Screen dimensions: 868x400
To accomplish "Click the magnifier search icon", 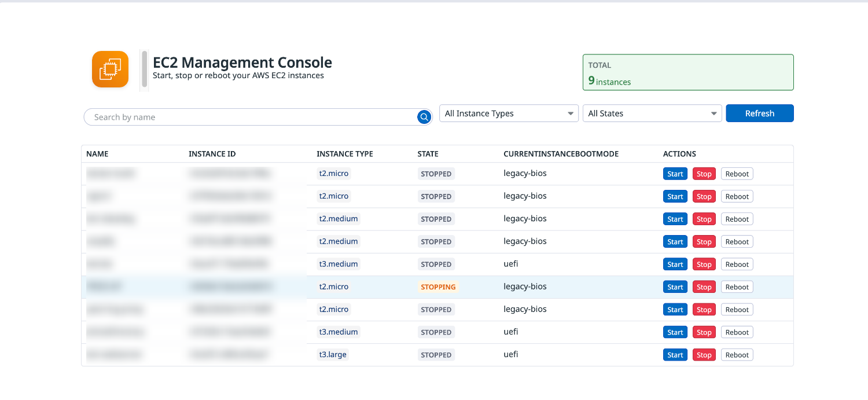I will (x=424, y=117).
